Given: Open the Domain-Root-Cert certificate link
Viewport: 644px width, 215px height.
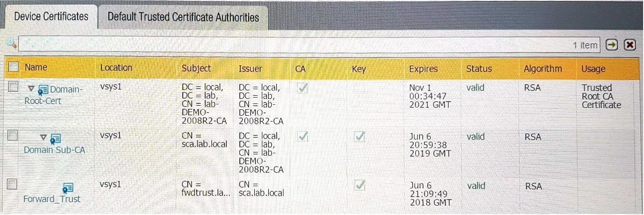Looking at the screenshot, I should click(x=54, y=95).
